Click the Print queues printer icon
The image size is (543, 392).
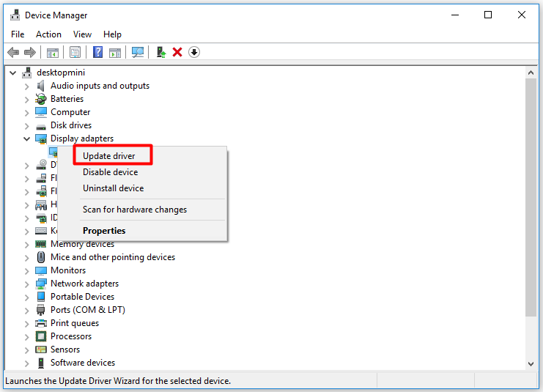pos(41,323)
